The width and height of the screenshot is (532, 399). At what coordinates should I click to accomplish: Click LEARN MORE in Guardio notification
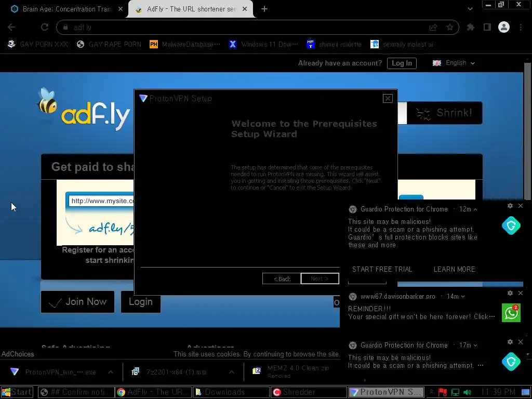454,270
